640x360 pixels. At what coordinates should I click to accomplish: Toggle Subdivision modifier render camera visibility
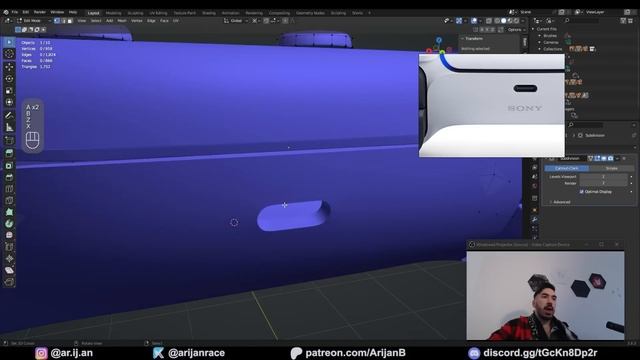(610, 158)
